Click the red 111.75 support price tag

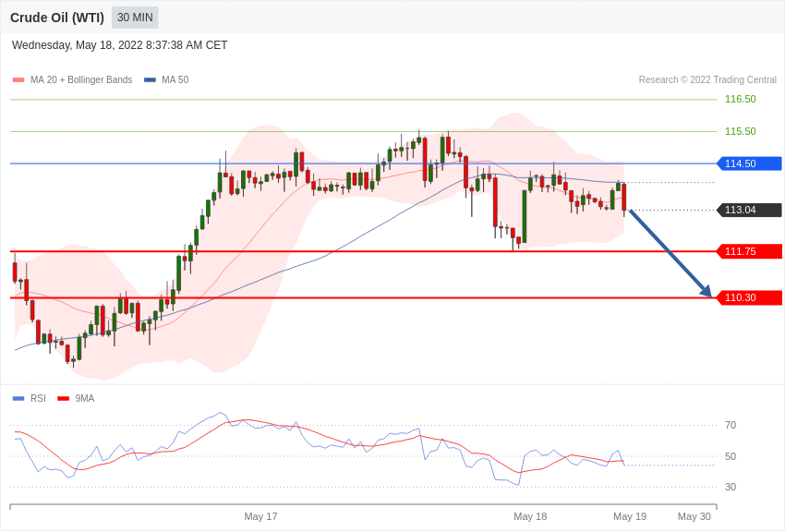pos(749,251)
